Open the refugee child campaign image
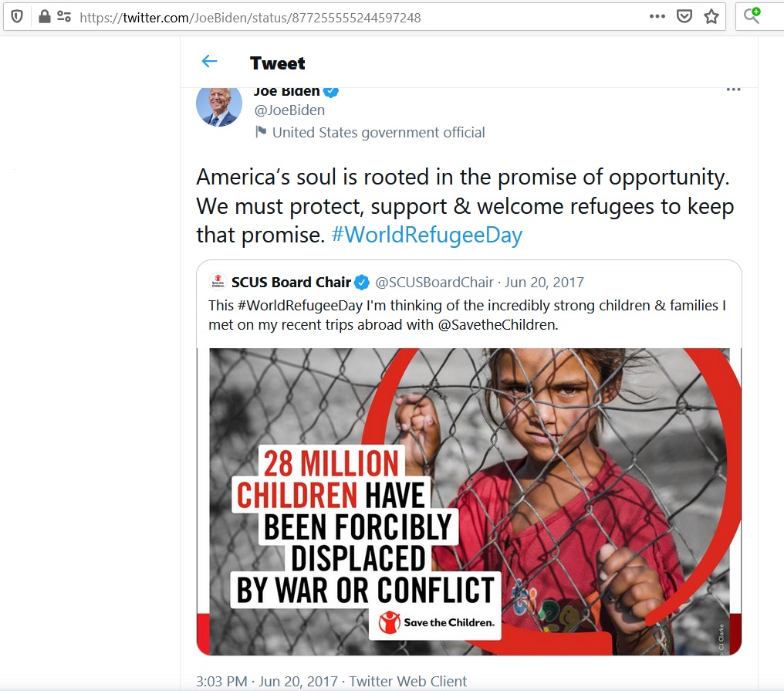The image size is (784, 691). (x=468, y=501)
